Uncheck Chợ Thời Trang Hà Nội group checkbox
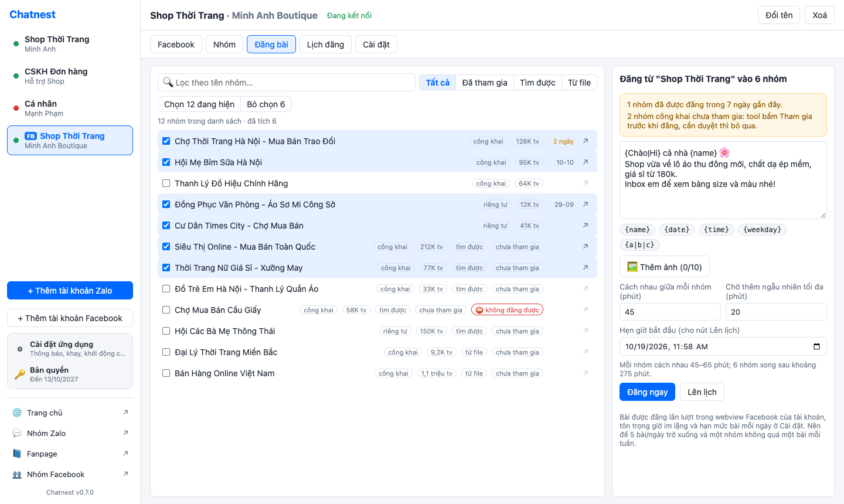 coord(166,141)
